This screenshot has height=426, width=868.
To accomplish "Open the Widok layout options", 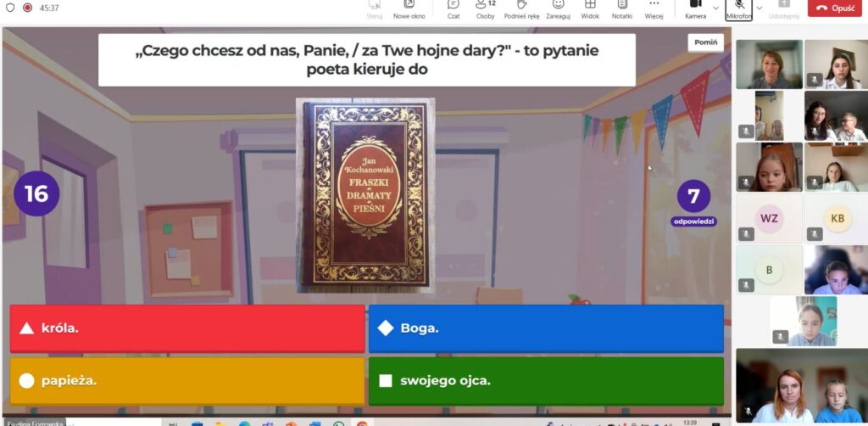I will [x=590, y=8].
